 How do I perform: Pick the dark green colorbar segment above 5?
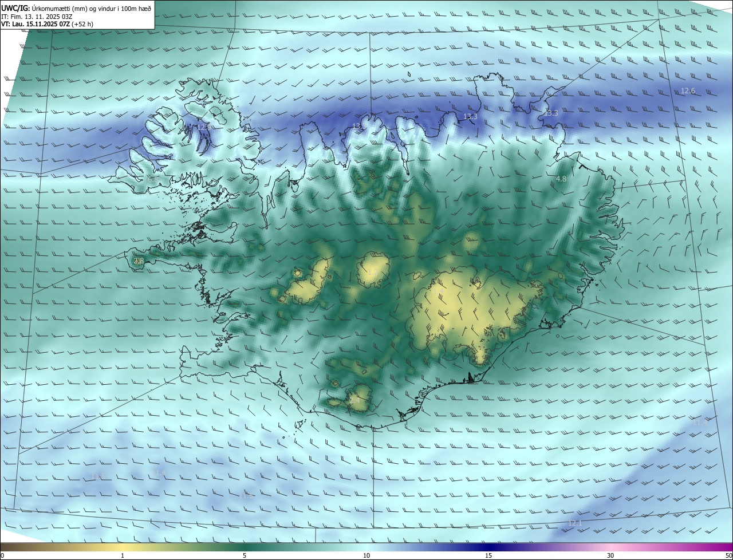tap(245, 546)
